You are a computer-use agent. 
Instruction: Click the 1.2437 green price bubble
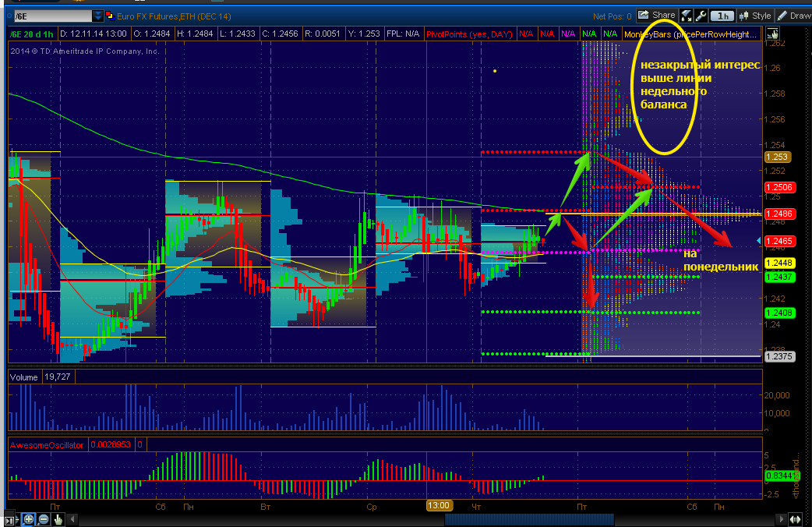780,277
